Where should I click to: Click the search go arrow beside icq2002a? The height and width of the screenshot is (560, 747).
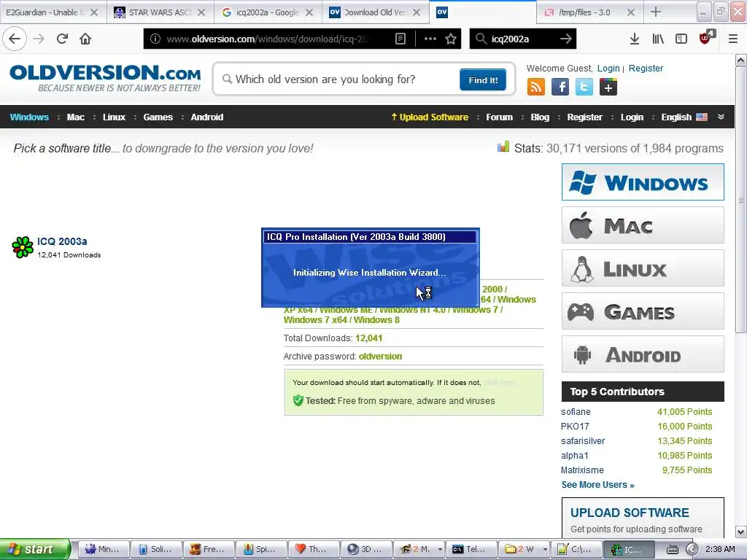pyautogui.click(x=566, y=39)
